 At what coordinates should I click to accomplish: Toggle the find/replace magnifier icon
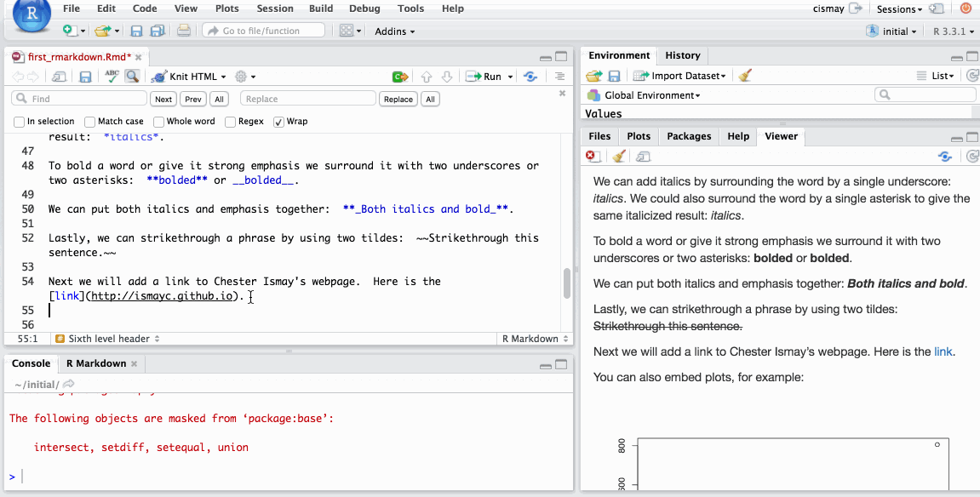coord(132,77)
